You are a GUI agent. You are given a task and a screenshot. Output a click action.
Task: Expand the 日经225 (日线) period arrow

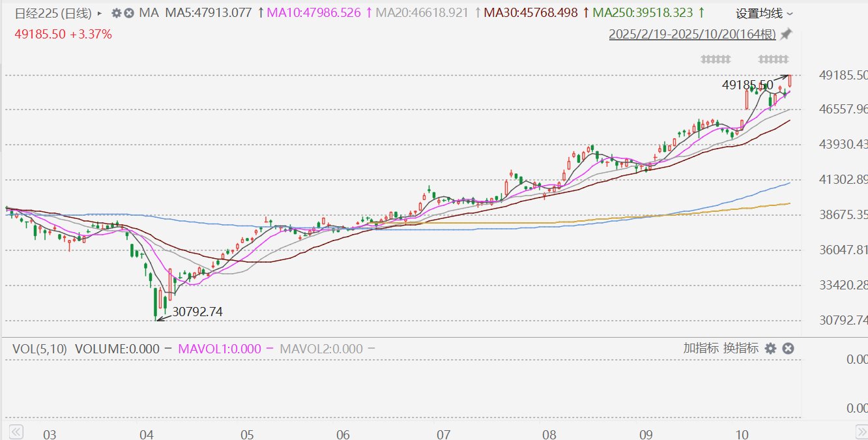click(x=100, y=13)
